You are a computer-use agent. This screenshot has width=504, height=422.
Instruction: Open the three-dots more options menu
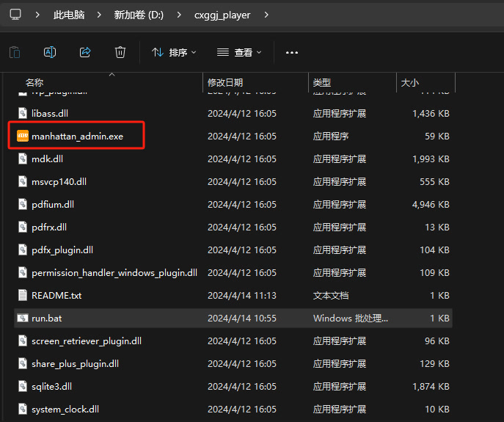tap(292, 52)
